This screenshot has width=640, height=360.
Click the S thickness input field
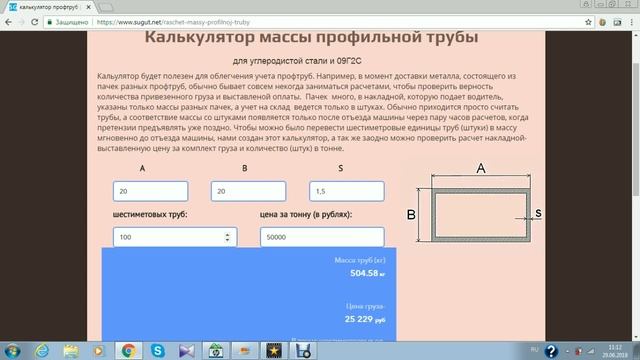pyautogui.click(x=347, y=191)
